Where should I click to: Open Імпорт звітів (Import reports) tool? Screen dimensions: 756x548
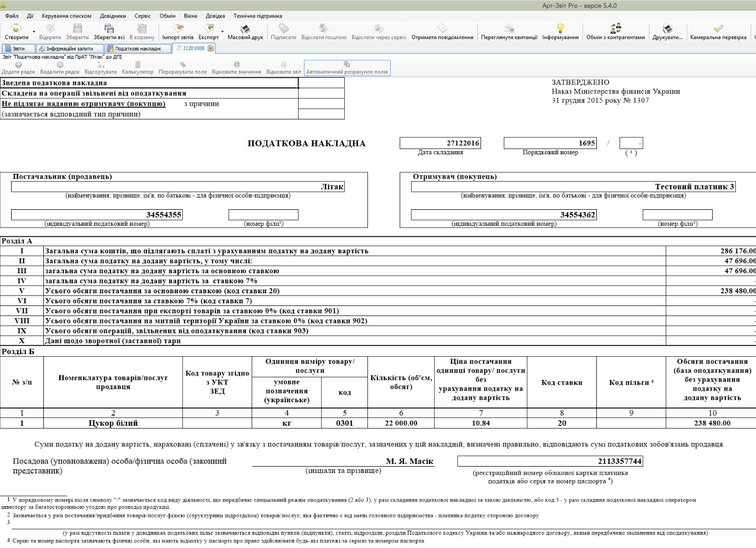coord(178,29)
